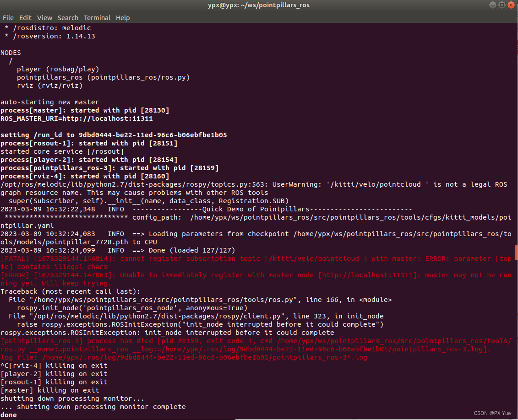The image size is (518, 420).
Task: Click the done text at terminal bottom
Action: [8, 415]
